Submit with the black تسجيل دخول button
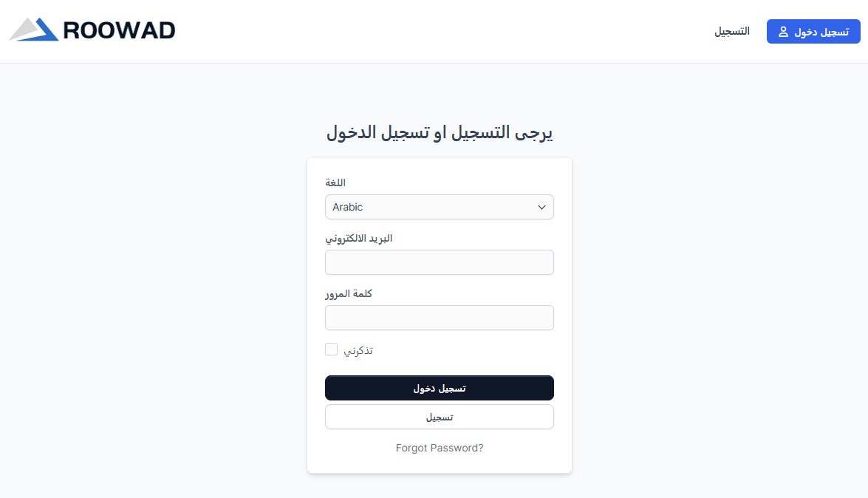The width and height of the screenshot is (868, 498). click(439, 388)
